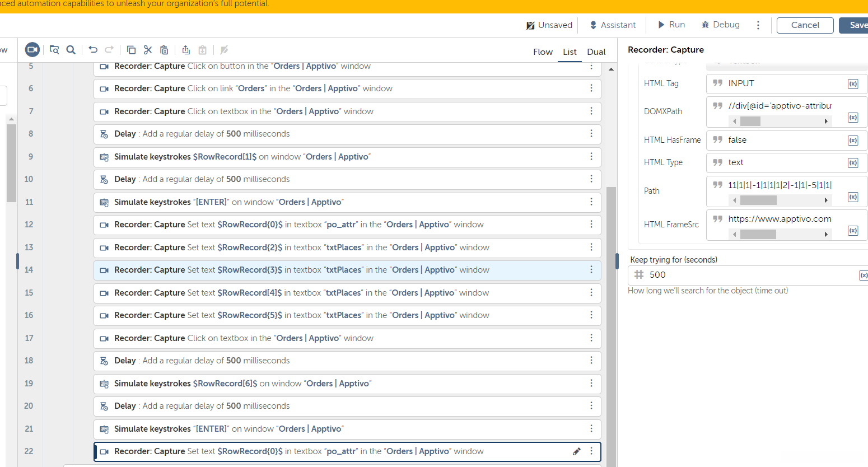The height and width of the screenshot is (467, 868).
Task: Click the HTML HasFrame false field
Action: point(787,140)
